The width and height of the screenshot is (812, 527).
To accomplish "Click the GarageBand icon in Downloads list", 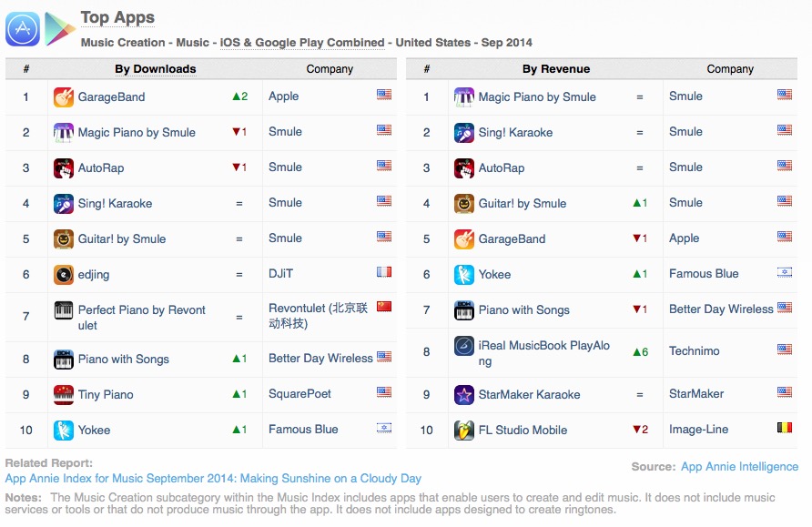I will coord(63,96).
